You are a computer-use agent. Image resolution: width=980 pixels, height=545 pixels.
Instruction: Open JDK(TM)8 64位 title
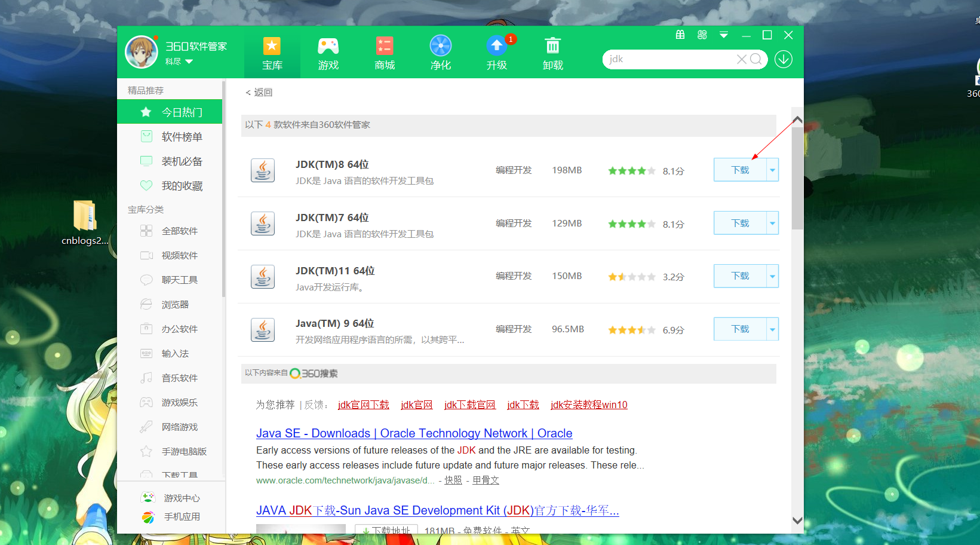coord(332,164)
